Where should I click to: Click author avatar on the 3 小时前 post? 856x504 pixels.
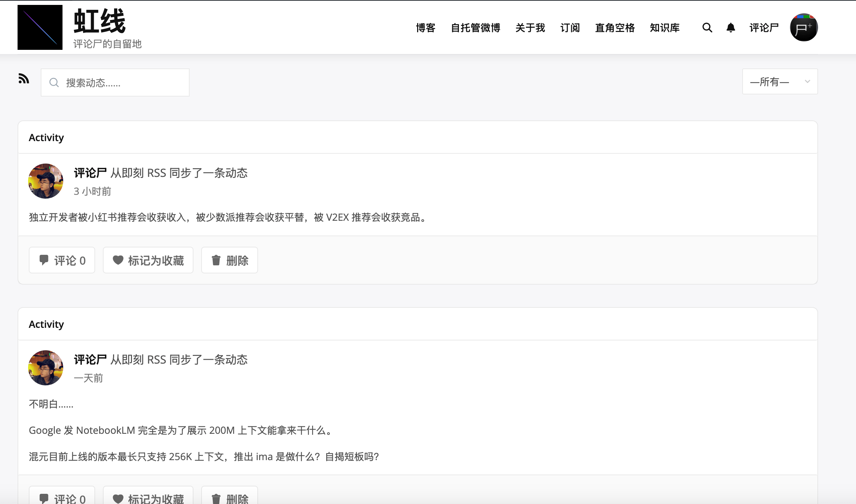(46, 181)
